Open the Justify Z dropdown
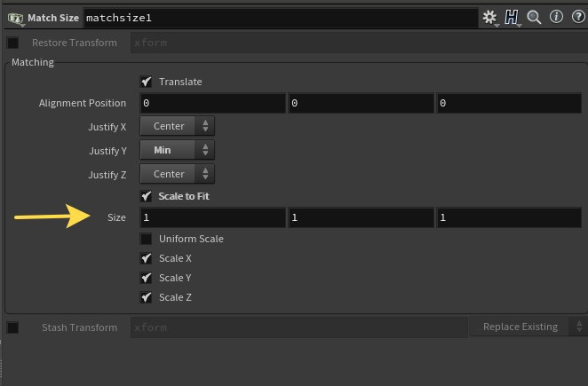588x386 pixels. (x=177, y=174)
